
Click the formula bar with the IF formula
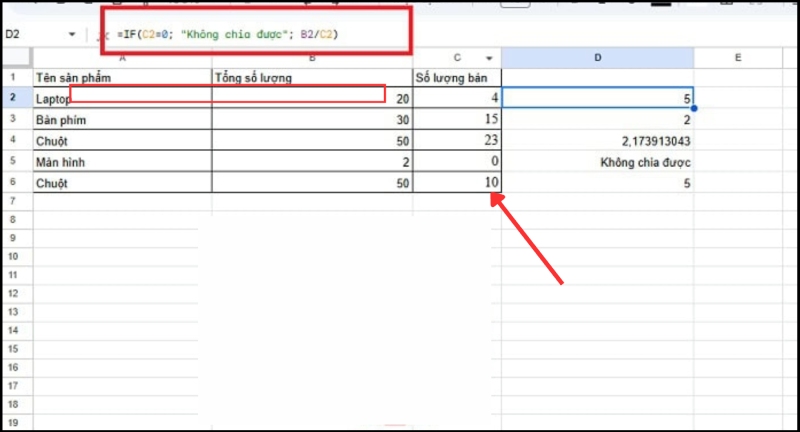250,35
